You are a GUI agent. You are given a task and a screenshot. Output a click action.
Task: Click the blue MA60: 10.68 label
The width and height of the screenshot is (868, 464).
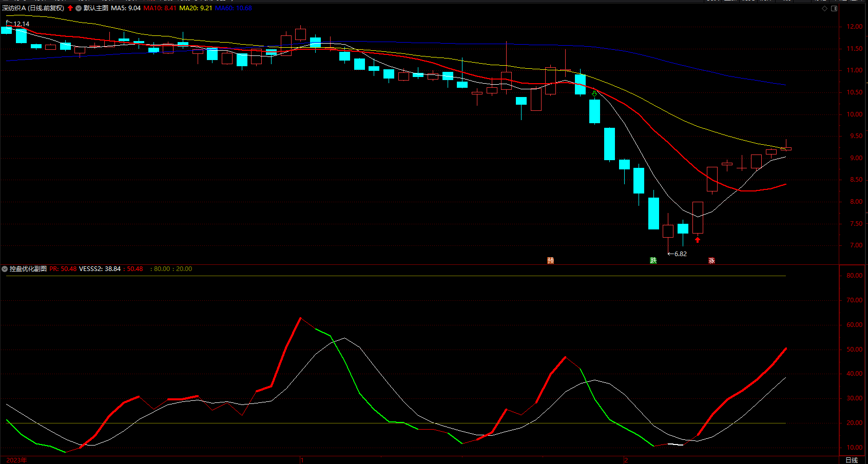tap(234, 8)
